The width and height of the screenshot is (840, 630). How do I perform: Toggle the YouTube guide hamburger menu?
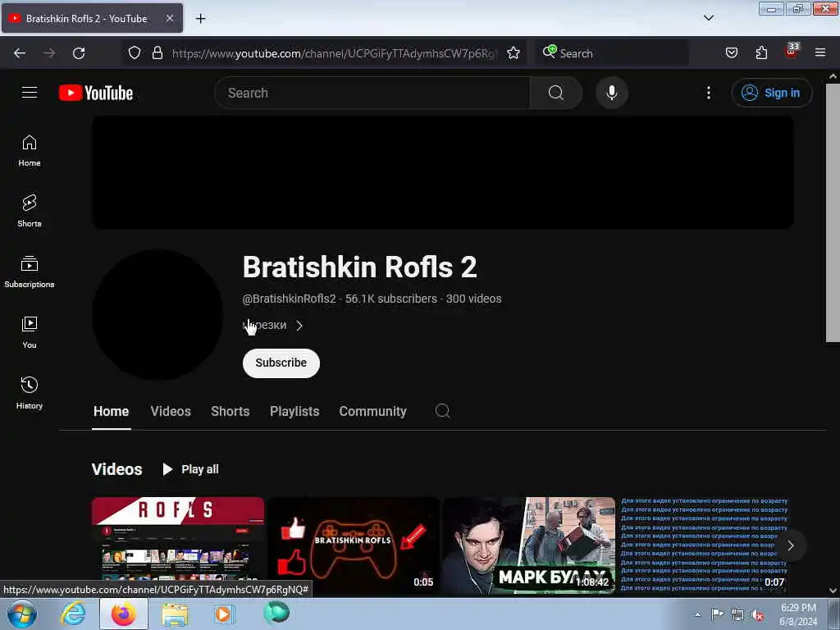(x=30, y=93)
